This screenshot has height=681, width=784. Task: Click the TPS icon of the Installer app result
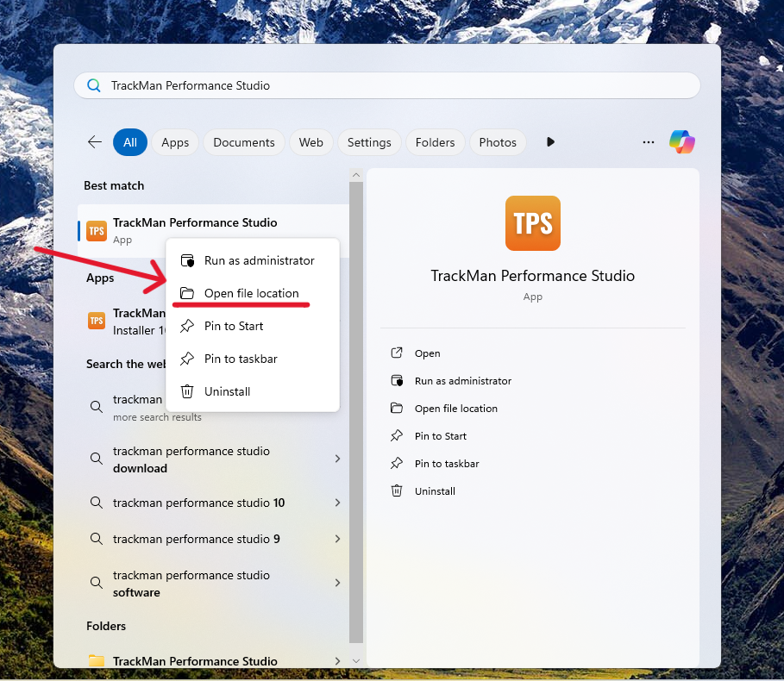pyautogui.click(x=97, y=321)
